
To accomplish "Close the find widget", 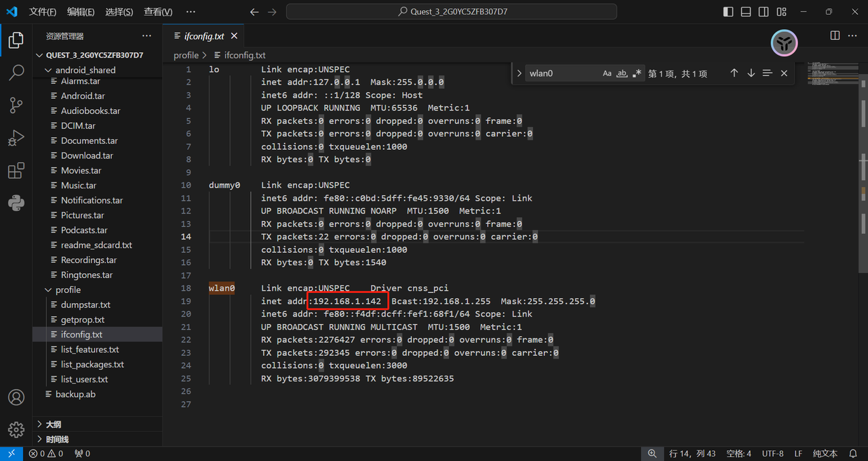I will pos(784,73).
